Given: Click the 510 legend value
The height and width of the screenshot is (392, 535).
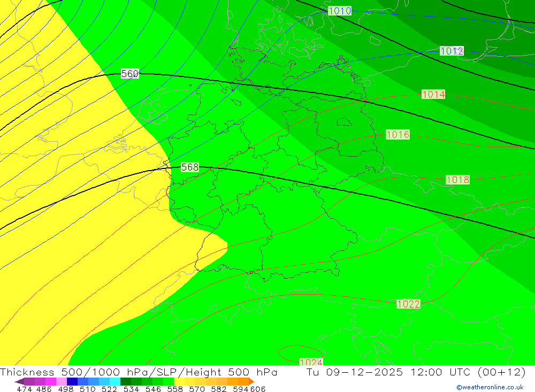Looking at the screenshot, I should (x=87, y=389).
